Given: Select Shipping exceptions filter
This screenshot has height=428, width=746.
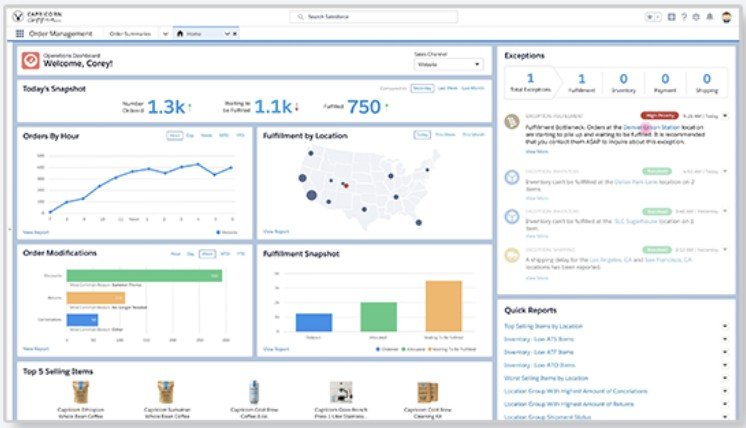Looking at the screenshot, I should pos(707,83).
